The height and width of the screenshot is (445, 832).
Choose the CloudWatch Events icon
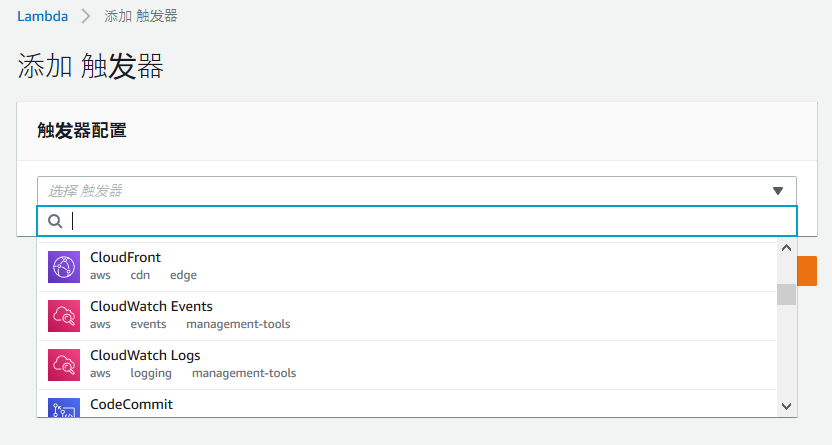(x=64, y=316)
